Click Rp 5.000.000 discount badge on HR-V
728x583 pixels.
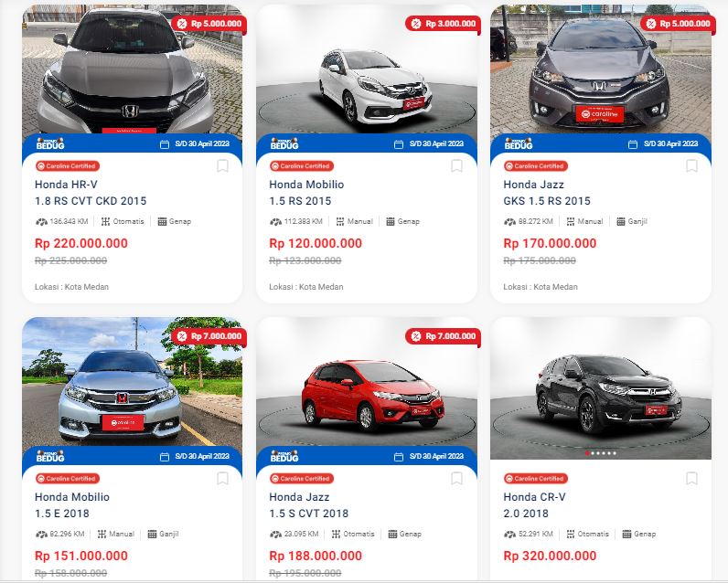pyautogui.click(x=209, y=24)
